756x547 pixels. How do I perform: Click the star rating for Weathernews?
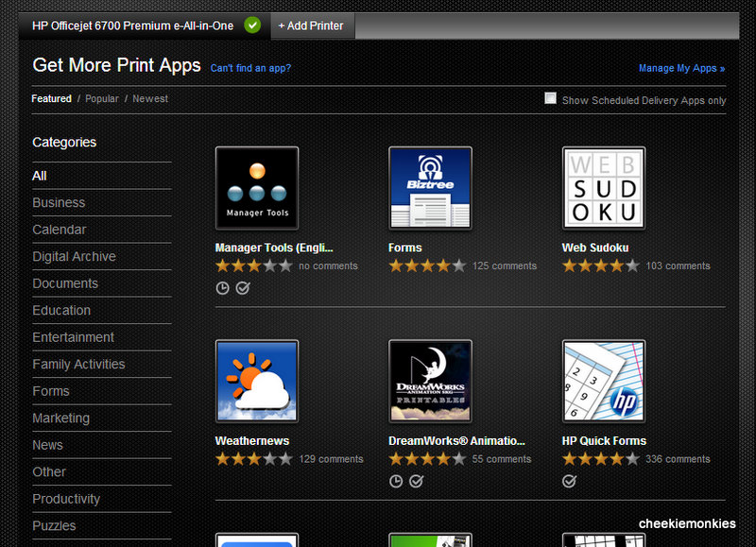pyautogui.click(x=254, y=459)
